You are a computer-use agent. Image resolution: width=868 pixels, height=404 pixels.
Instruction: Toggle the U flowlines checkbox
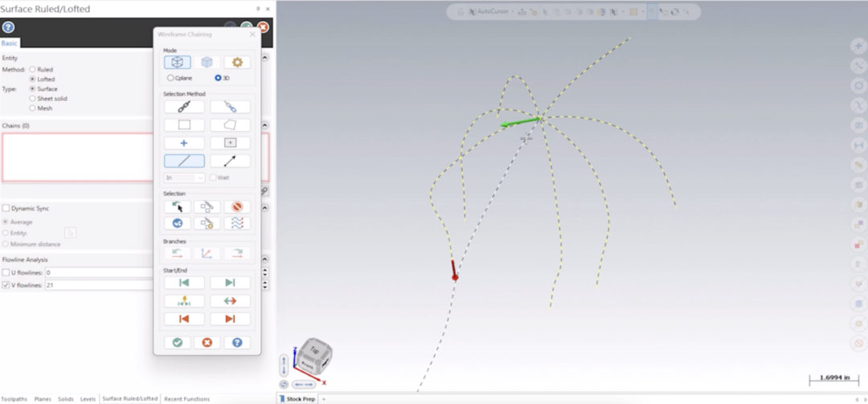coord(6,273)
